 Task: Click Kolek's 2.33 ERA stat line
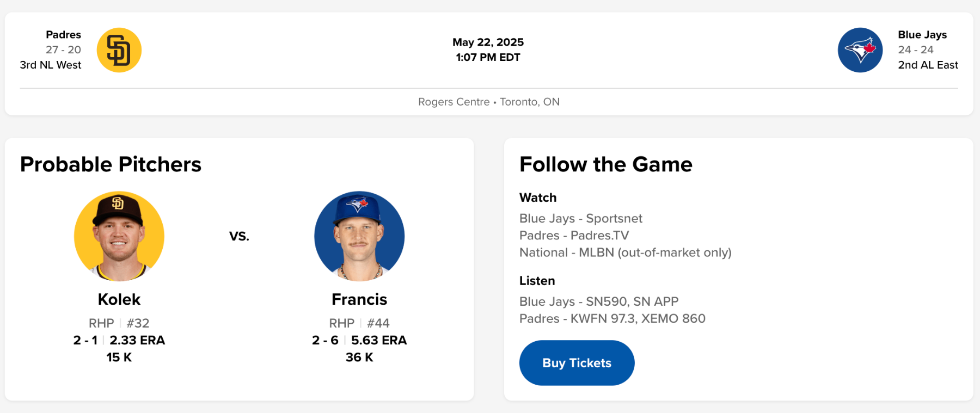137,340
